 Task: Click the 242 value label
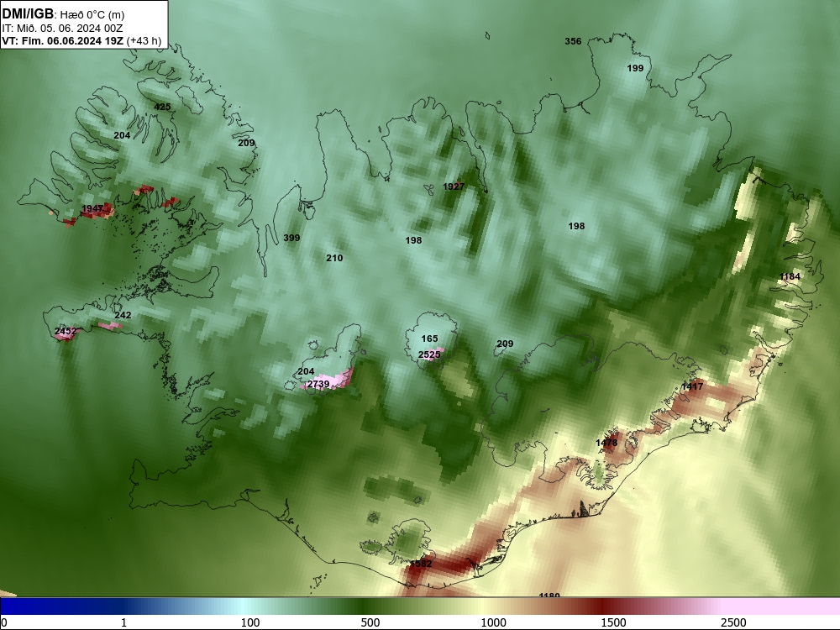pyautogui.click(x=123, y=315)
